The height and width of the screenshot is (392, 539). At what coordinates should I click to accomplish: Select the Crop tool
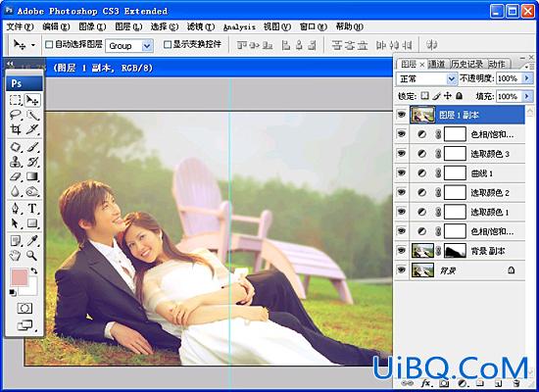coord(16,129)
